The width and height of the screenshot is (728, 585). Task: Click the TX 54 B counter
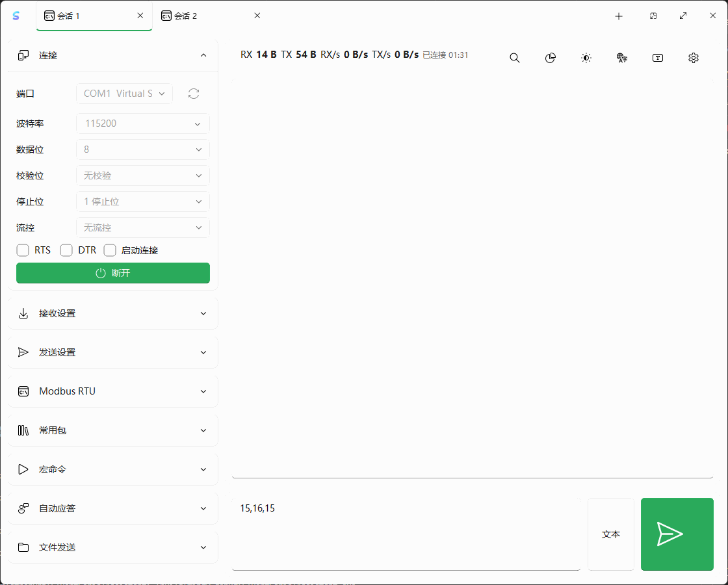tap(298, 55)
